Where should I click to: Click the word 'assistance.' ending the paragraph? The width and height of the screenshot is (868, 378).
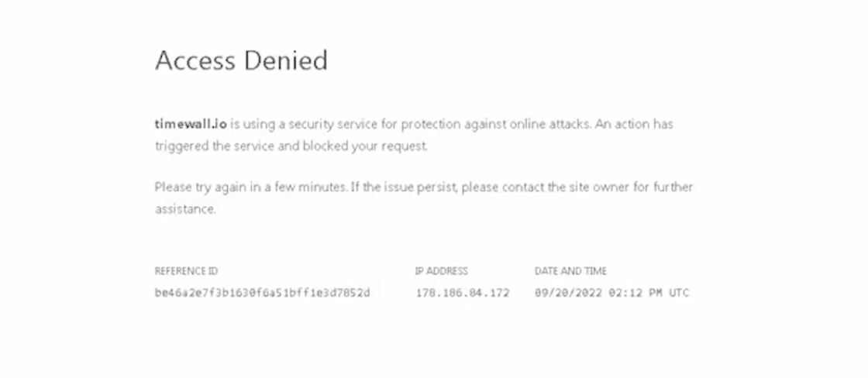click(184, 209)
